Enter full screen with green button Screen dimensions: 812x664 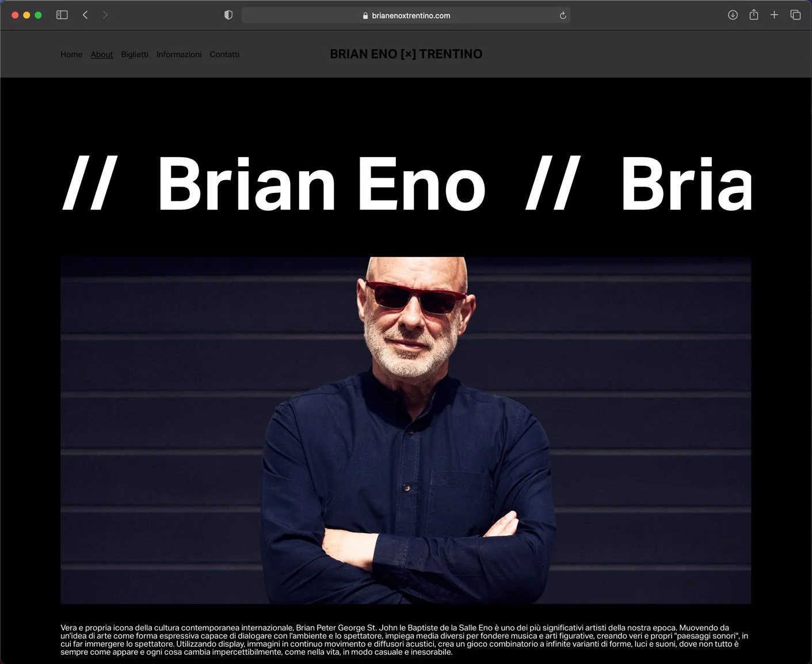pos(38,15)
